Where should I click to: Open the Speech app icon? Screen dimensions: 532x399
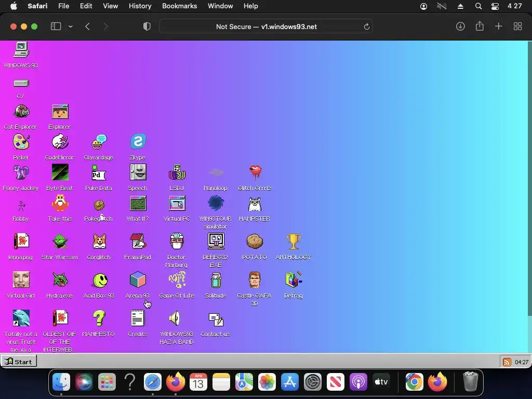(138, 172)
